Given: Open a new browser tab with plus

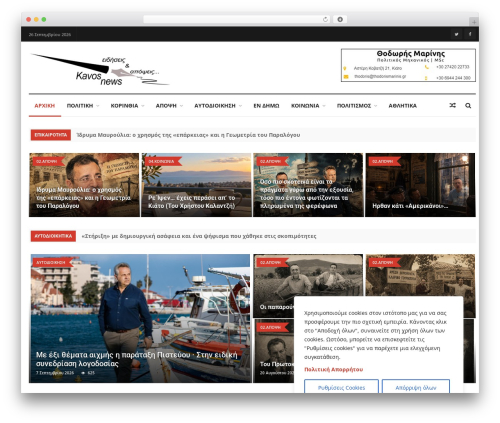Looking at the screenshot, I should click(x=474, y=22).
